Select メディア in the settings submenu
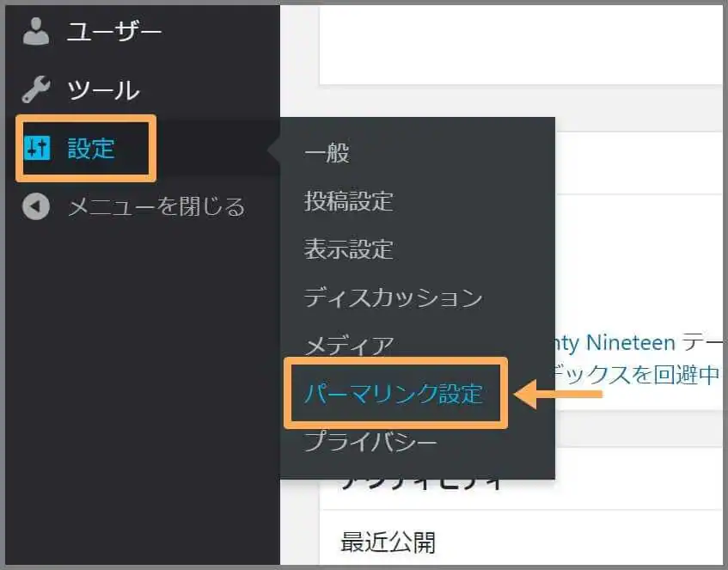 tap(348, 346)
